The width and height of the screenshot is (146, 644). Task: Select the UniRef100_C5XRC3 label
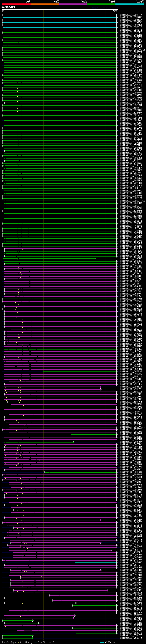pos(131,271)
